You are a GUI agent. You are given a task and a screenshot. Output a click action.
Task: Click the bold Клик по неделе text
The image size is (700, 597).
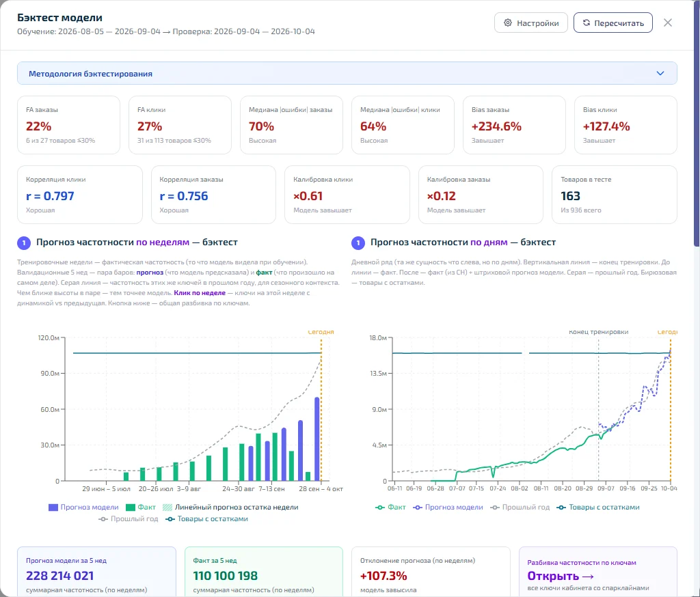200,293
